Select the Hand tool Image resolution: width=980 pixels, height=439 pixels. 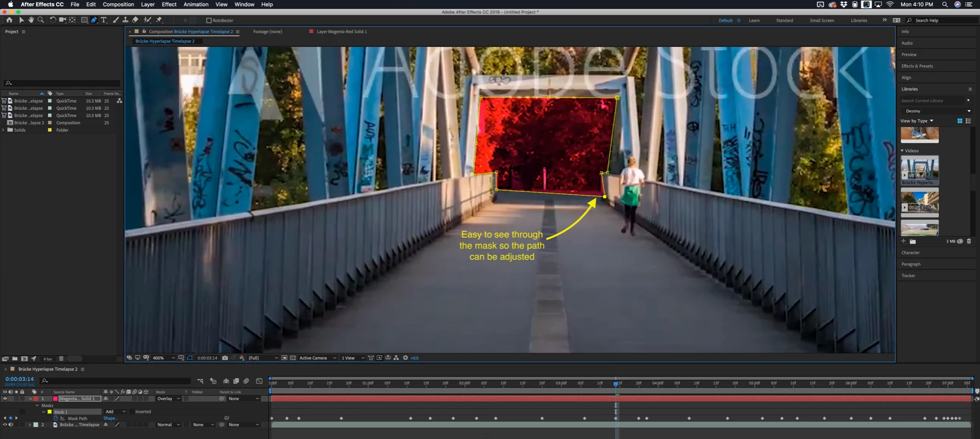tap(31, 20)
